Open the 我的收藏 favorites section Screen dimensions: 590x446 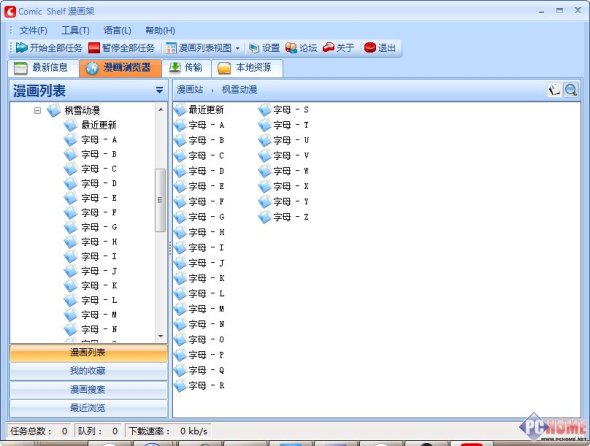(88, 371)
